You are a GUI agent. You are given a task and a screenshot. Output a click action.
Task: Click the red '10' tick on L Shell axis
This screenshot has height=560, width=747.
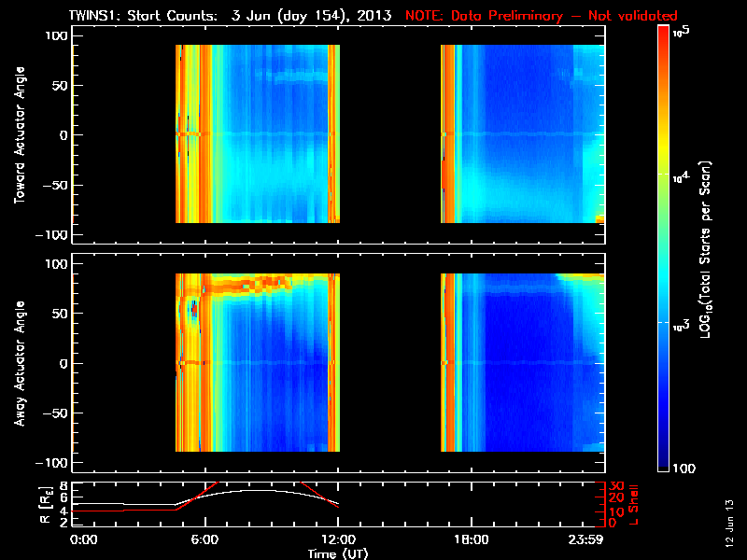coord(616,511)
